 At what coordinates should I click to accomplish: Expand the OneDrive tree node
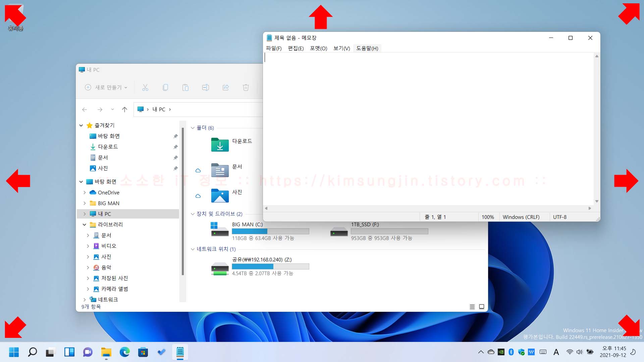click(x=85, y=193)
